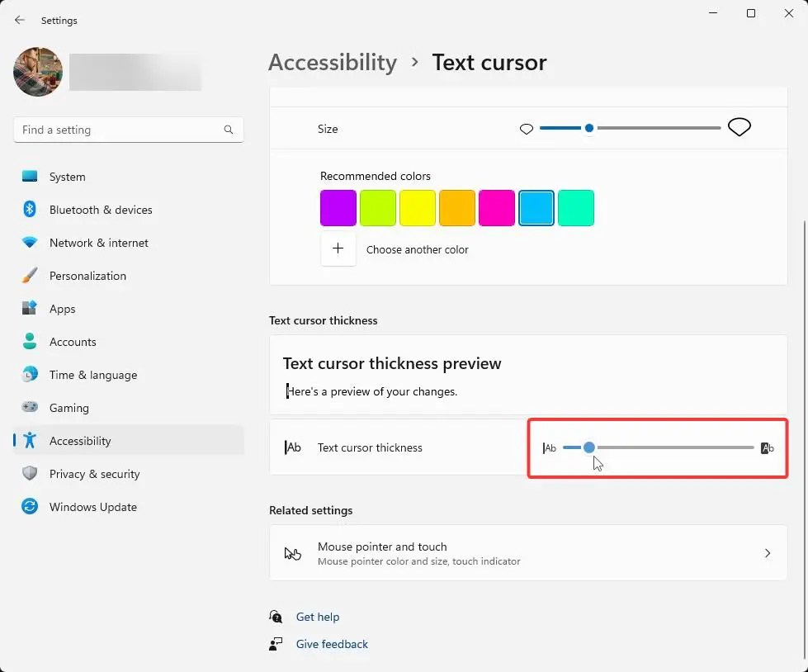Click the Mouse pointer and touch chevron
This screenshot has width=808, height=672.
coord(768,553)
